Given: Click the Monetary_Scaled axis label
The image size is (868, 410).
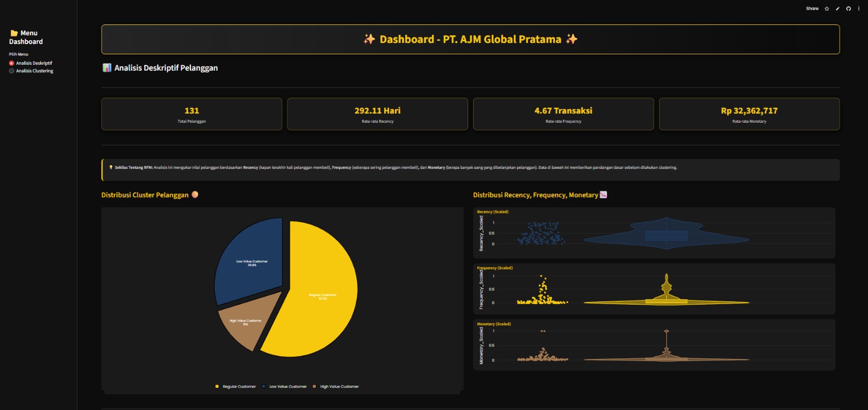Looking at the screenshot, I should [481, 346].
